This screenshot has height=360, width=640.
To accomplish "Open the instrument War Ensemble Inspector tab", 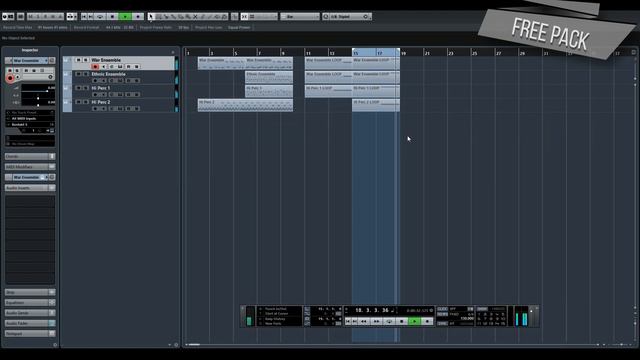I will 30,177.
